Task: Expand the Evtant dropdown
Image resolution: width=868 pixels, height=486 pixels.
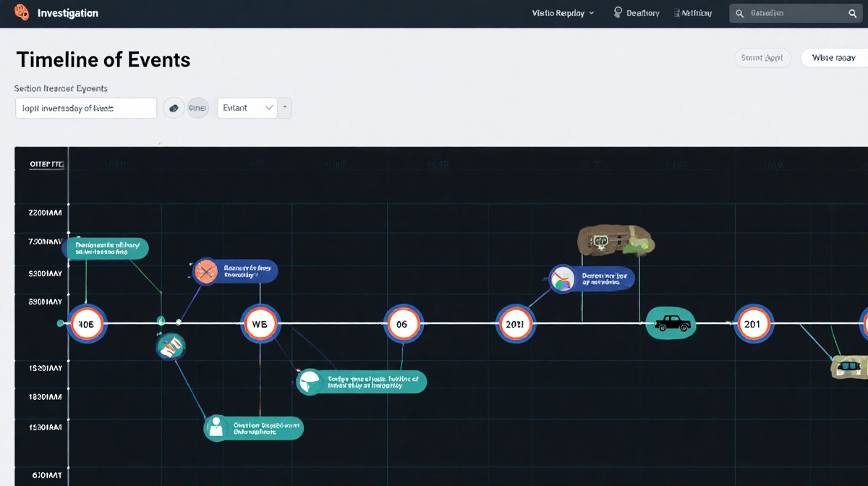Action: 247,108
